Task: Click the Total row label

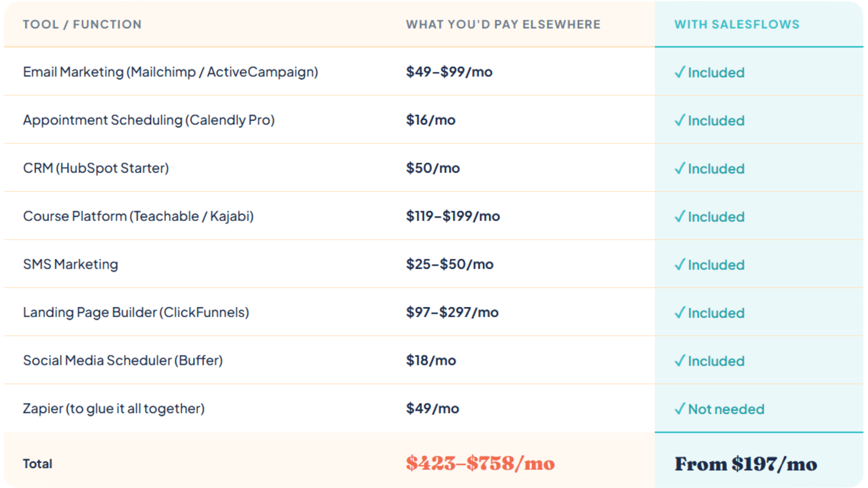Action: coord(38,464)
